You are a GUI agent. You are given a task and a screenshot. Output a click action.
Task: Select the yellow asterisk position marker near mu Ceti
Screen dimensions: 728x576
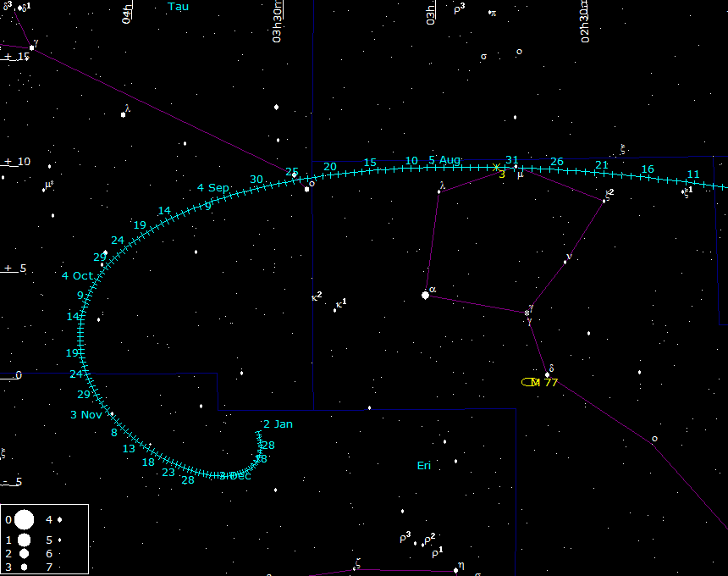(496, 167)
